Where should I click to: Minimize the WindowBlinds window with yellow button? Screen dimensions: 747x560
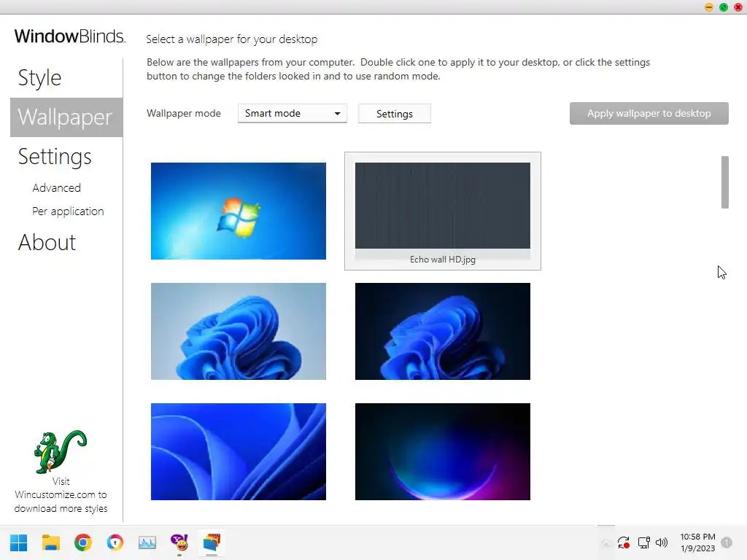click(709, 7)
